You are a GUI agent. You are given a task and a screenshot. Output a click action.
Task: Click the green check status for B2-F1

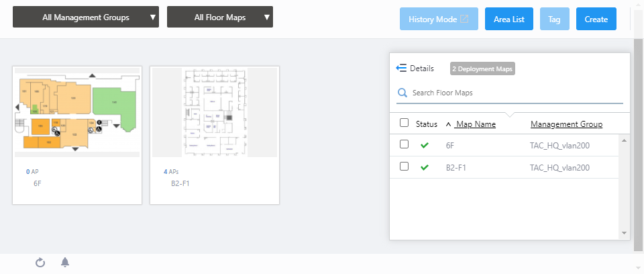point(425,167)
